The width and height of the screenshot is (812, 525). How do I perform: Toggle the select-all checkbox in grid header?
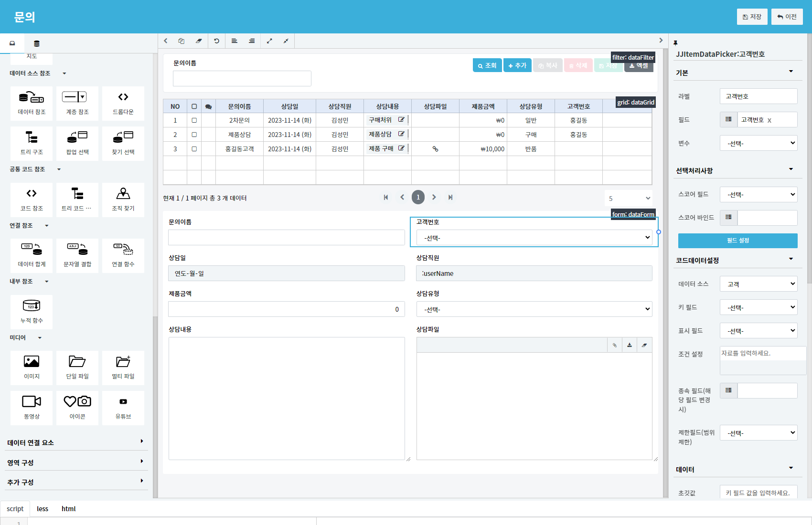tap(194, 106)
